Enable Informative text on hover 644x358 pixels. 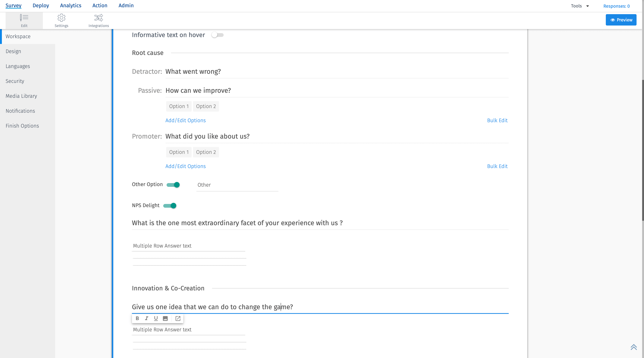[217, 35]
